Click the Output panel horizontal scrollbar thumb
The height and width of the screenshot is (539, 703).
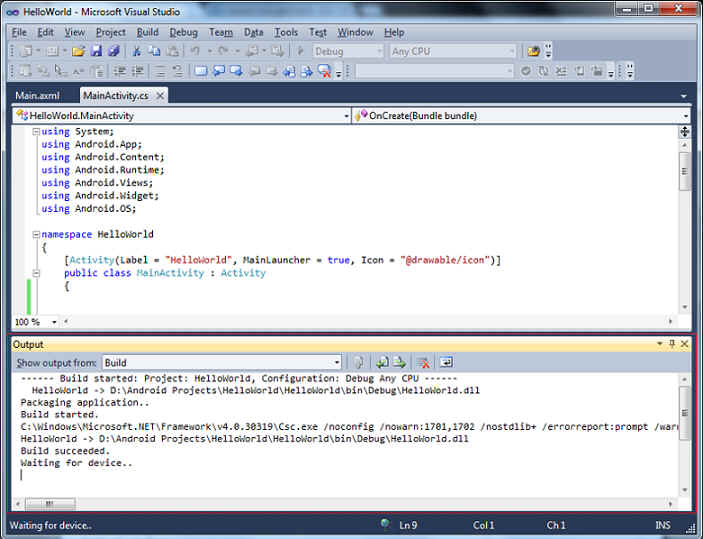(50, 504)
